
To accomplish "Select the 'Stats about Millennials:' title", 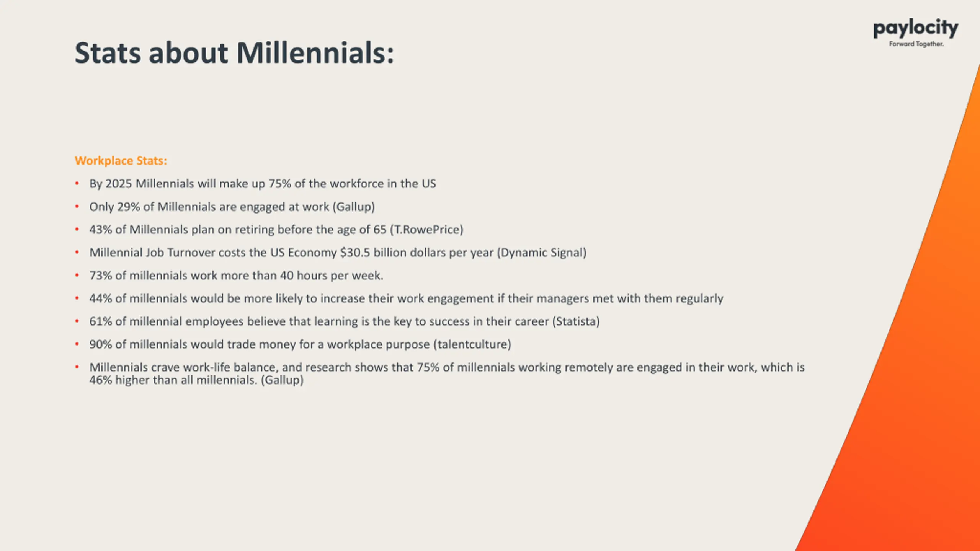I will pos(234,53).
